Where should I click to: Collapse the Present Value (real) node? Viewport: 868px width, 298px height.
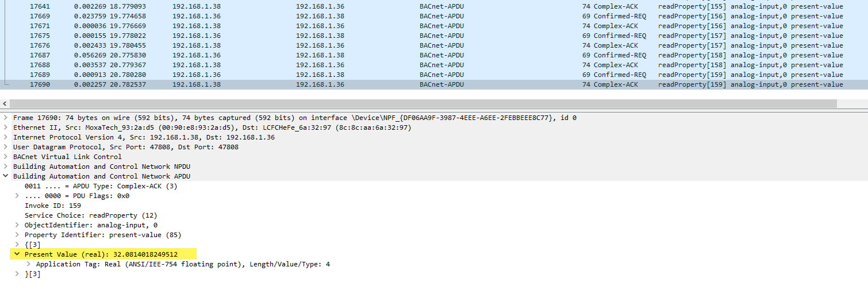(17, 254)
